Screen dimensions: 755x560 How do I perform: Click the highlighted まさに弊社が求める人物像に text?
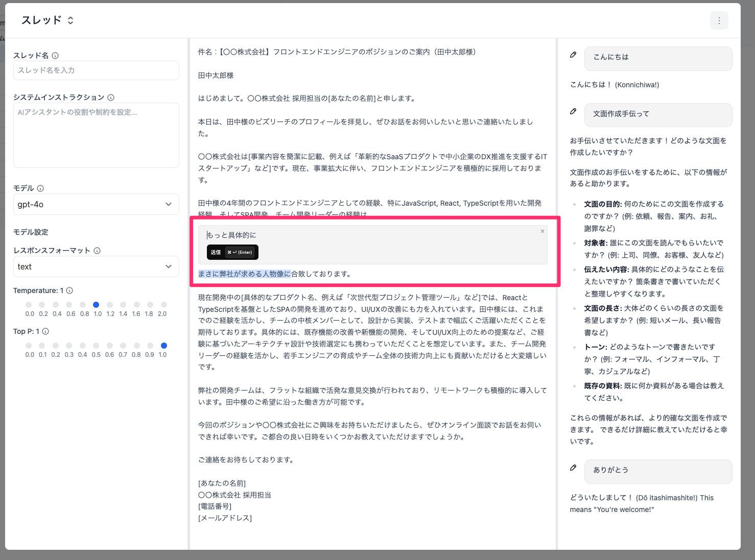click(245, 274)
